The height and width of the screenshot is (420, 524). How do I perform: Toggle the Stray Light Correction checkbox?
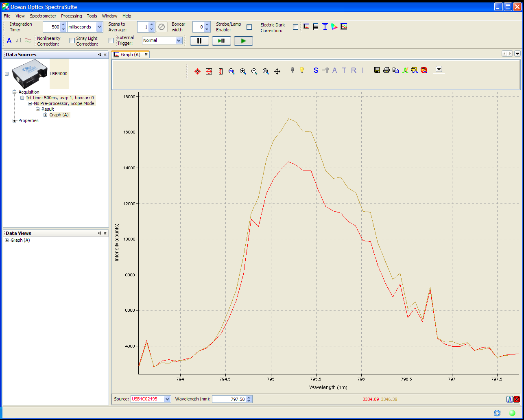click(x=111, y=40)
